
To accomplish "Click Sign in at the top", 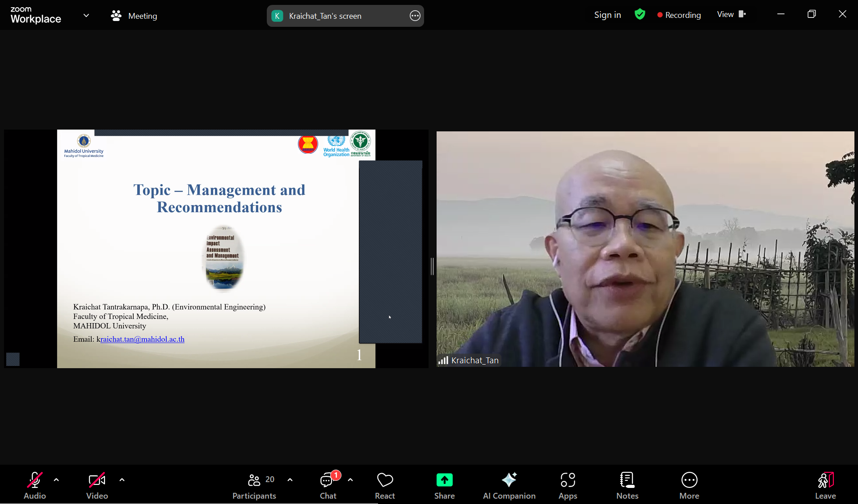I will click(x=607, y=15).
